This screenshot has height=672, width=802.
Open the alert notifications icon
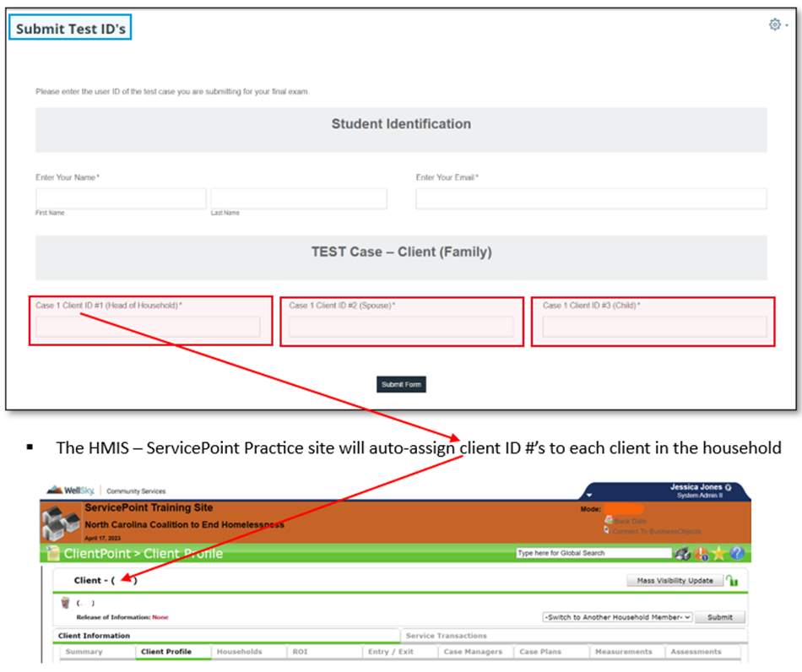701,554
